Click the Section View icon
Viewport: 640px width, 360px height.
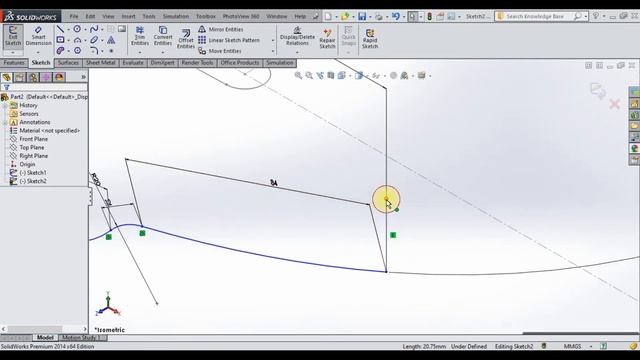tap(331, 76)
